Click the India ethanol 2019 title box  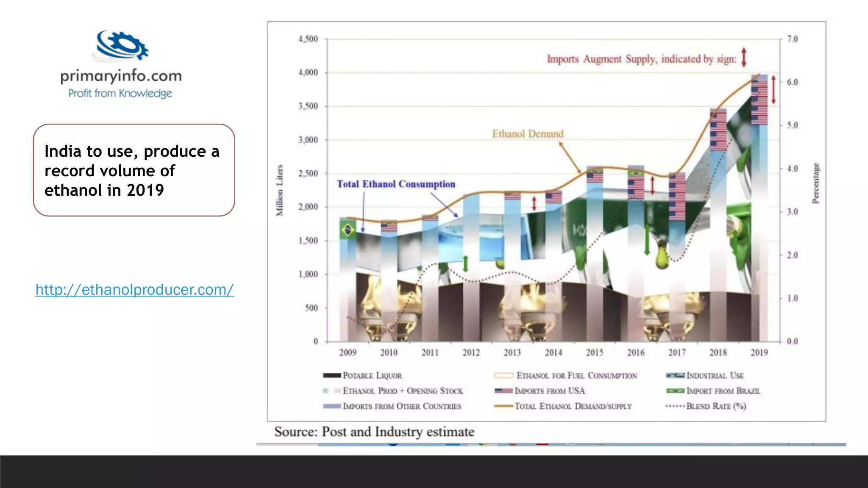[x=134, y=170]
